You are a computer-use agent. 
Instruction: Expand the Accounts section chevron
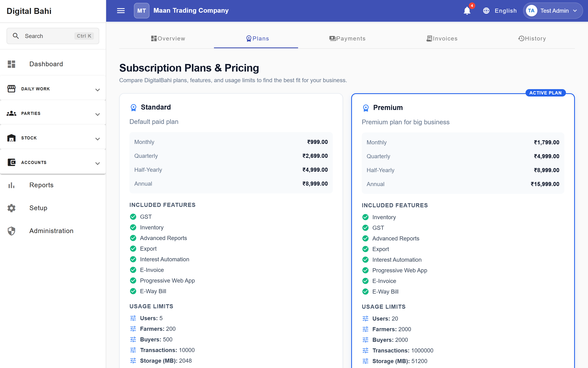click(97, 163)
